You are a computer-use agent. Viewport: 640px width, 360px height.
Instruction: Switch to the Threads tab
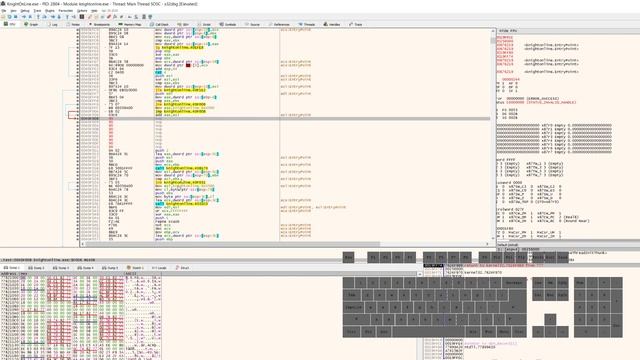point(307,24)
